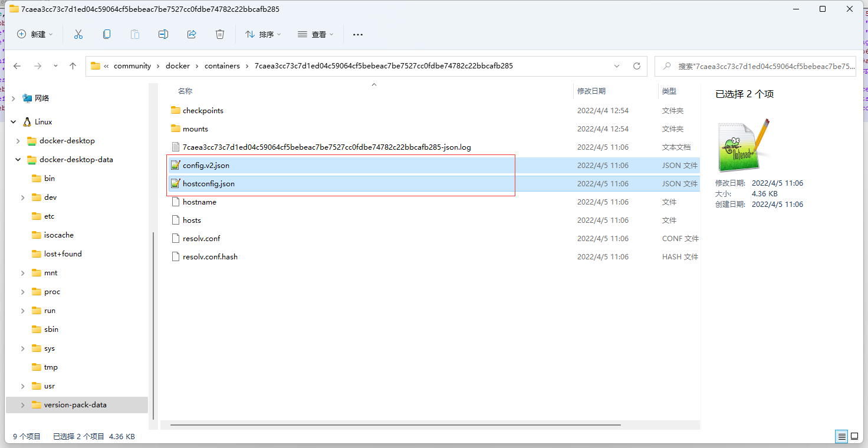The height and width of the screenshot is (448, 868).
Task: Select version-pack-data in the tree
Action: pyautogui.click(x=75, y=405)
